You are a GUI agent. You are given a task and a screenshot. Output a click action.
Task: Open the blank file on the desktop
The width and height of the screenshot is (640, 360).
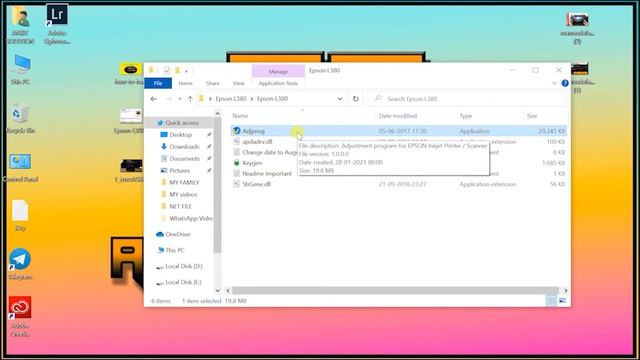click(20, 216)
